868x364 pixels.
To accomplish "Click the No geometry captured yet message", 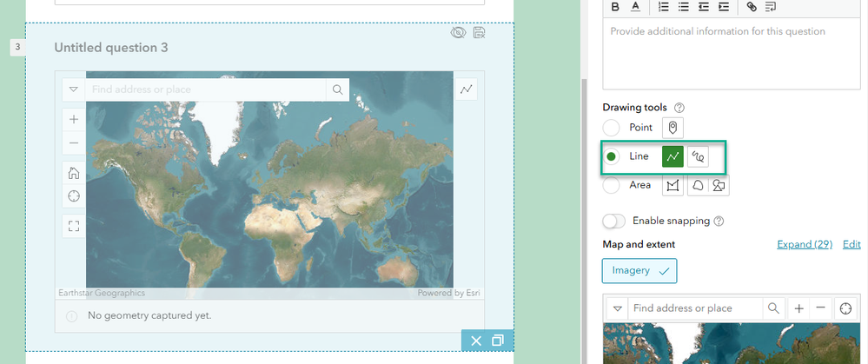I will point(149,316).
